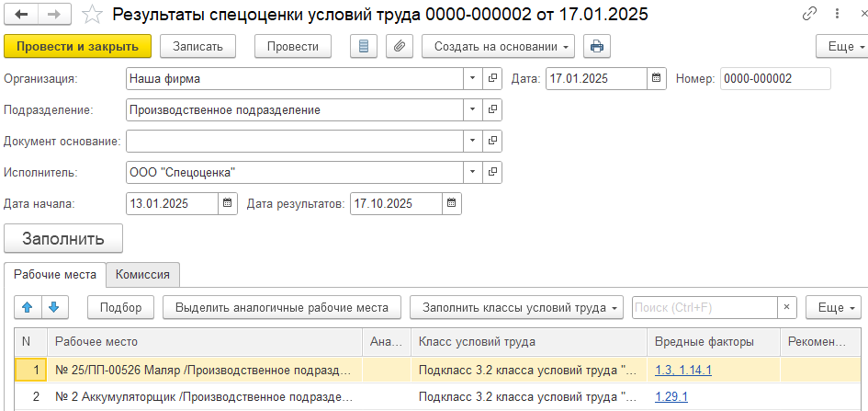Switch to the Комиссия tab

(x=141, y=274)
